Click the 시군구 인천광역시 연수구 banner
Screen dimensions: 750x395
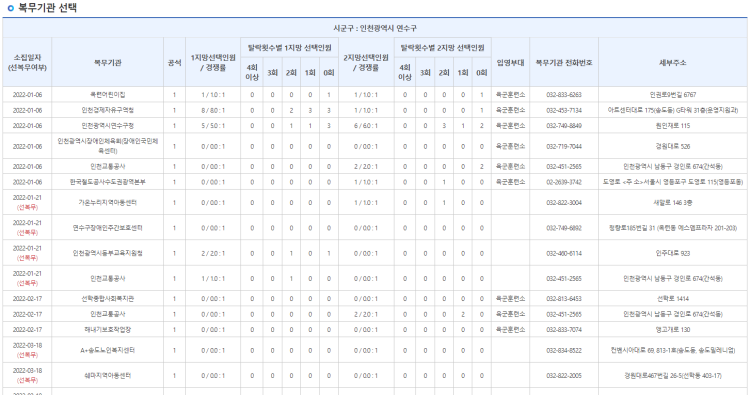click(x=375, y=28)
